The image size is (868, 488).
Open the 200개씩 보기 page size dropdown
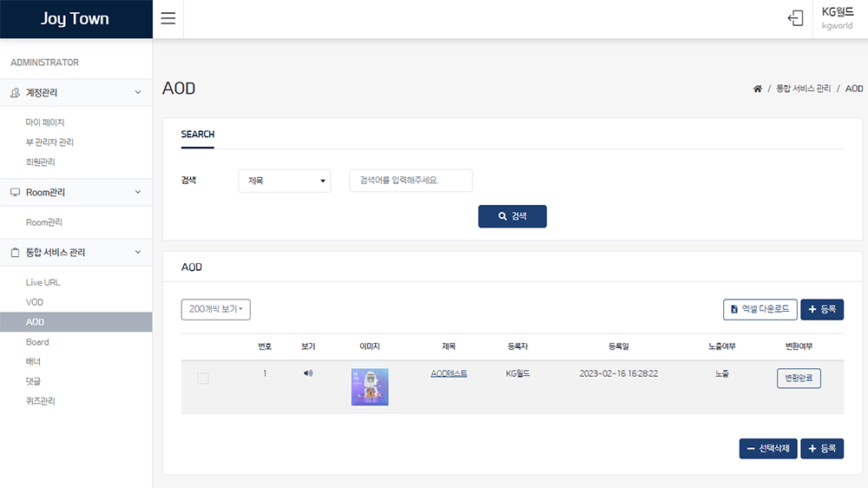point(215,309)
